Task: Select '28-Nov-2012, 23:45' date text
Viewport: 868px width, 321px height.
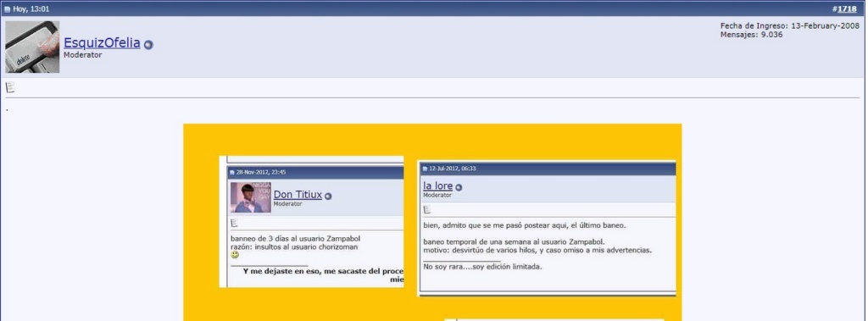Action: click(x=261, y=173)
